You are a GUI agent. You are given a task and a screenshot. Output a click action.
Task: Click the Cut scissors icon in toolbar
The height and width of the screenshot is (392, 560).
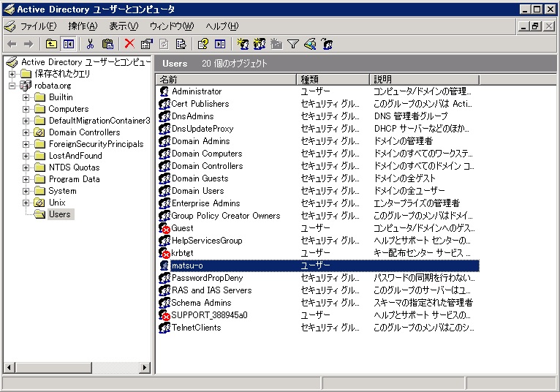(x=91, y=45)
